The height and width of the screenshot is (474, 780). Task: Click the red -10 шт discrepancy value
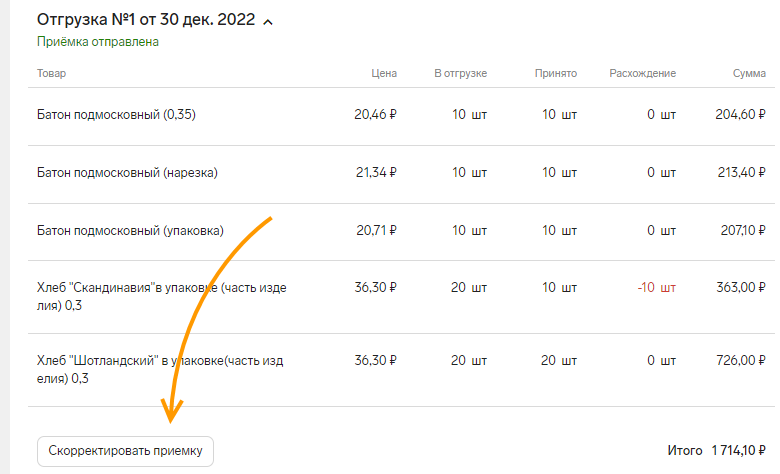point(657,287)
